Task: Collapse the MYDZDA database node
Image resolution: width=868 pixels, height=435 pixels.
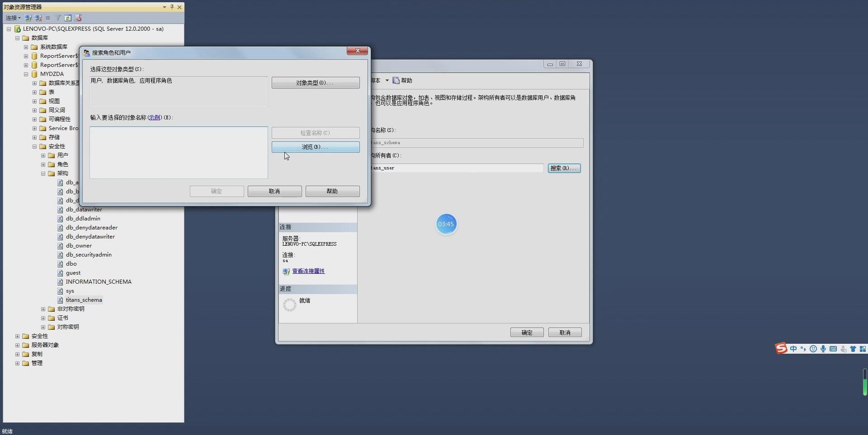Action: (x=26, y=74)
